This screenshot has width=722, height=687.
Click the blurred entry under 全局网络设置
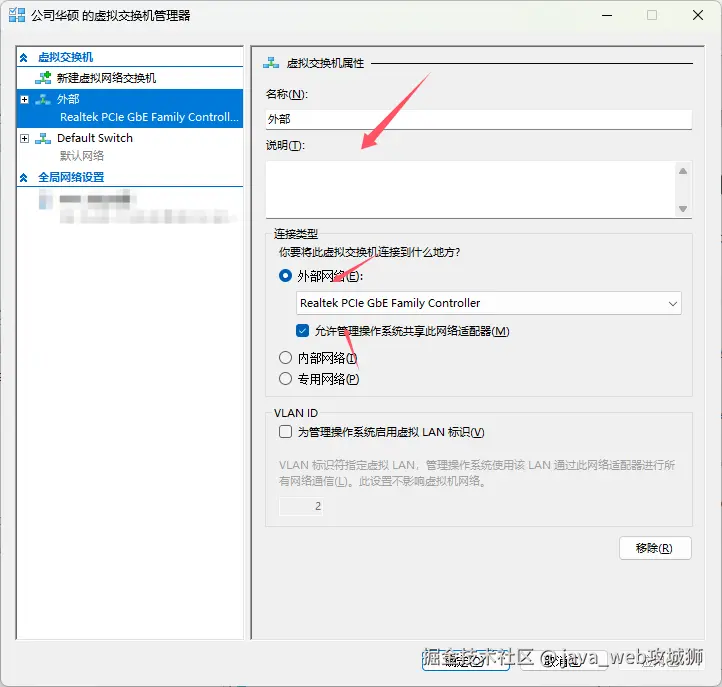coord(138,206)
